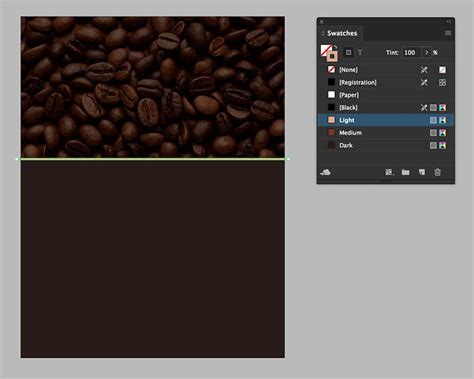This screenshot has height=379, width=474.
Task: Open the swatch views menu button
Action: click(x=389, y=172)
